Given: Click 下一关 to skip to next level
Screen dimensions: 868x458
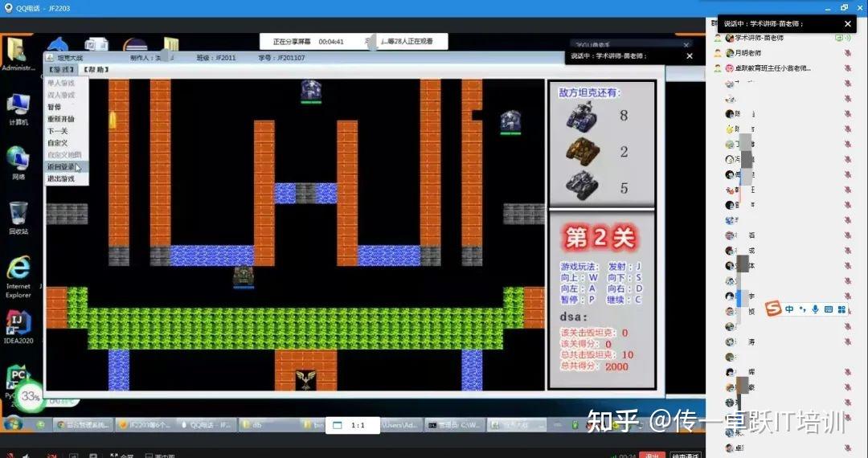Looking at the screenshot, I should tap(57, 131).
